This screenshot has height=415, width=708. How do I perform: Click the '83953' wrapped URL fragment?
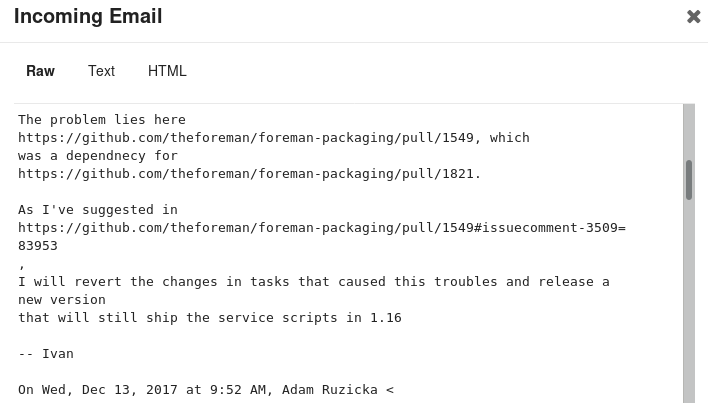(x=38, y=246)
